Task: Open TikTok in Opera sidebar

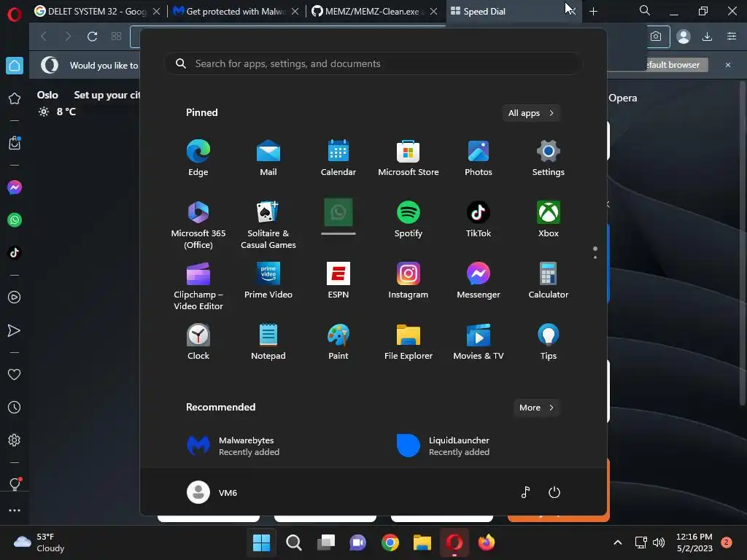Action: (15, 252)
